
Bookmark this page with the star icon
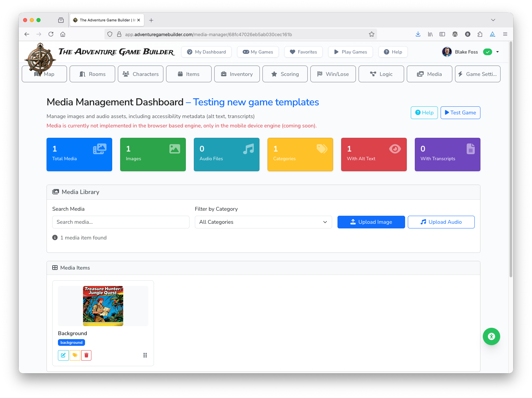[371, 34]
